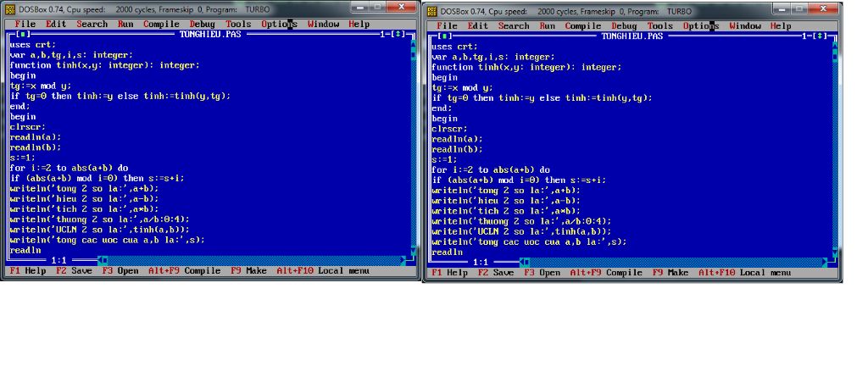Click F3 Open in left status bar
The width and height of the screenshot is (868, 377).
coord(120,271)
